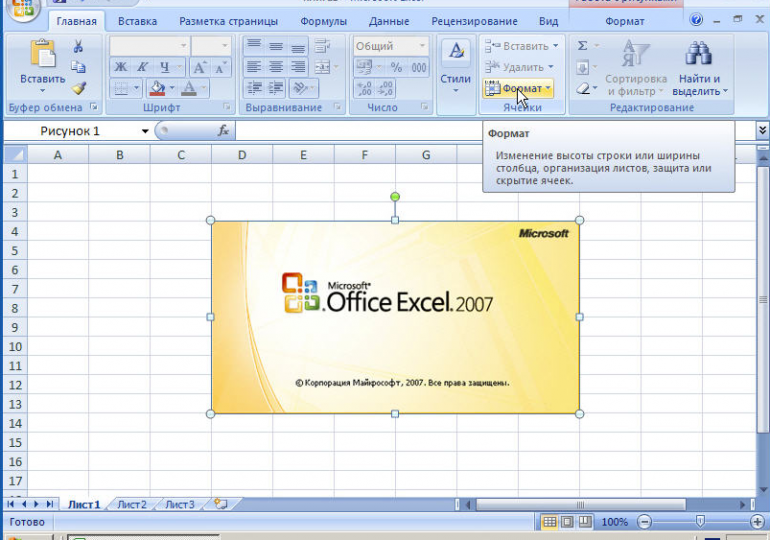Open the Name Box dropdown arrow

pos(145,131)
